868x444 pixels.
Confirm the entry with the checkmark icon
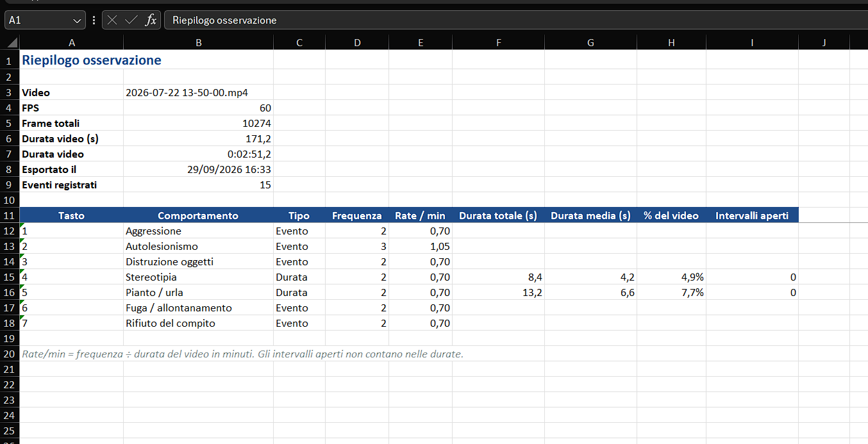tap(131, 20)
